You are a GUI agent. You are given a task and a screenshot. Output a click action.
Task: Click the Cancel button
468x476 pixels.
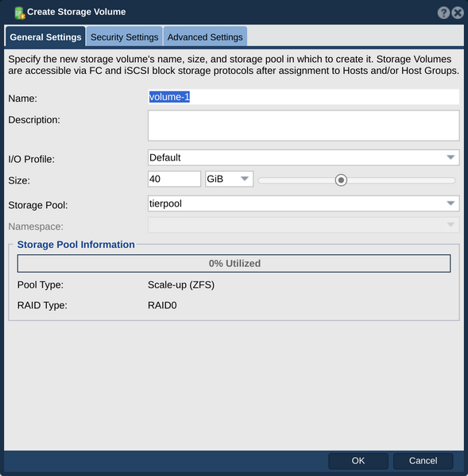click(423, 461)
